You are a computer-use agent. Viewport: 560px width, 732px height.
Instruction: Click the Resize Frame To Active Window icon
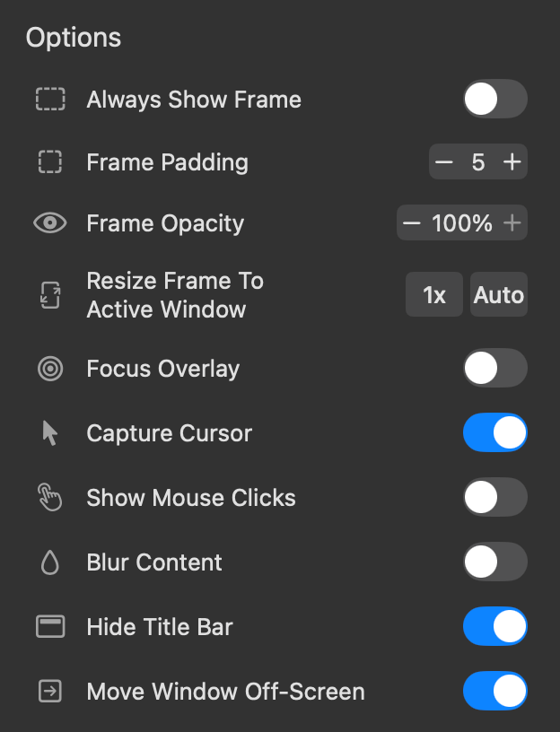[x=50, y=295]
